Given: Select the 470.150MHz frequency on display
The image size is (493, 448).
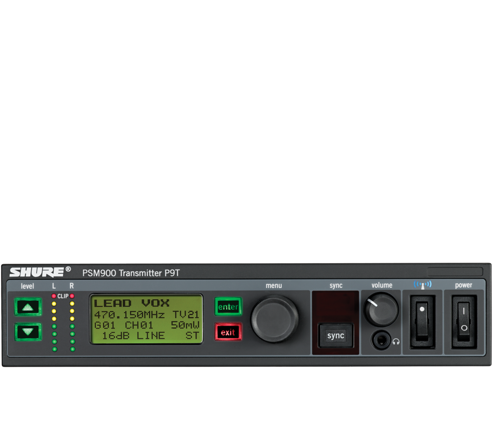Looking at the screenshot, I should point(130,315).
